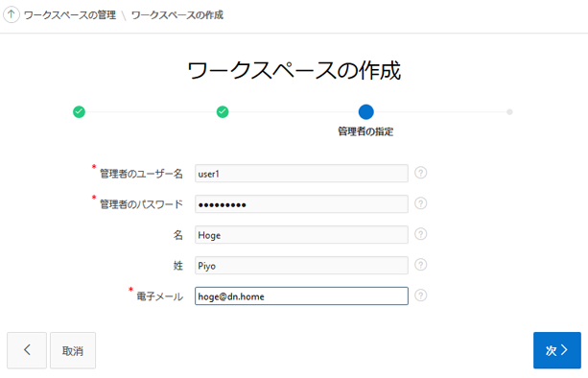Click the final gray wizard step dot

pos(509,111)
